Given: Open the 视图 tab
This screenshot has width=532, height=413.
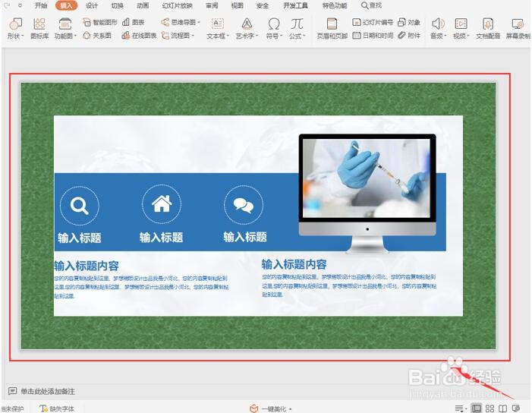Looking at the screenshot, I should pos(237,5).
